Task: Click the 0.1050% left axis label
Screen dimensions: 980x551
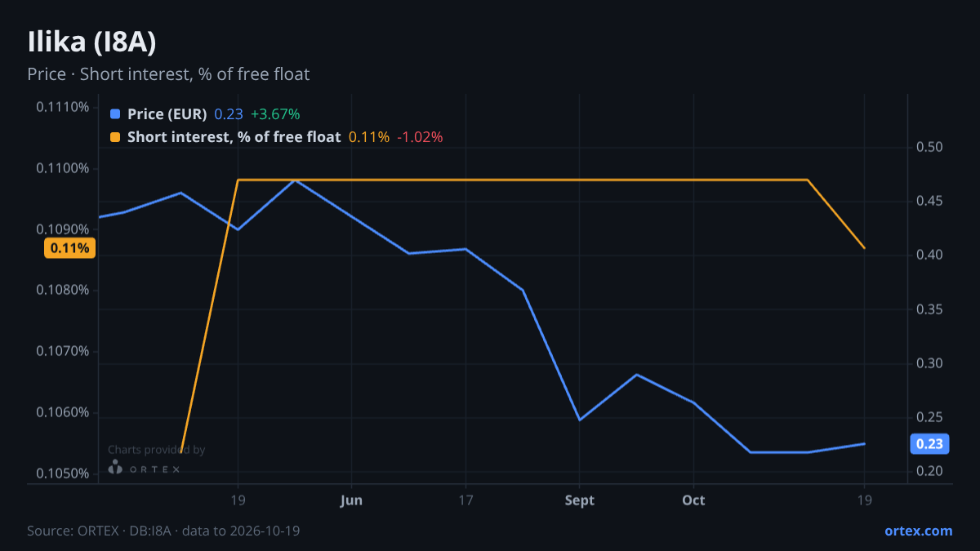Action: tap(63, 473)
